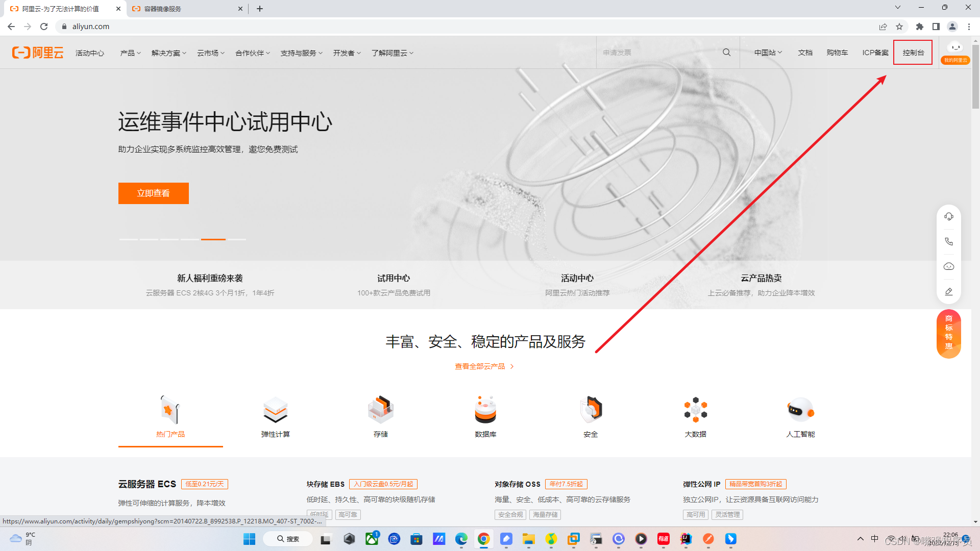Open the headset customer service icon
The width and height of the screenshot is (980, 551).
[948, 217]
